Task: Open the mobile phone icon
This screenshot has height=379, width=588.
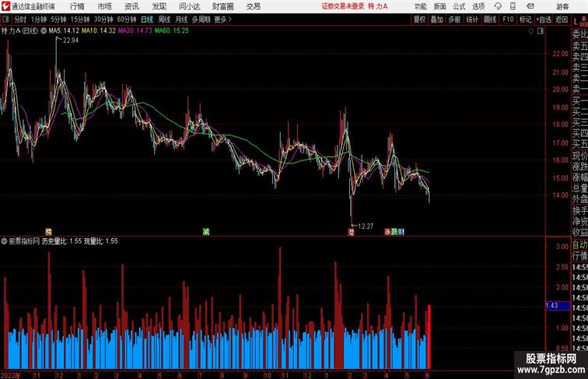Action: (x=513, y=6)
